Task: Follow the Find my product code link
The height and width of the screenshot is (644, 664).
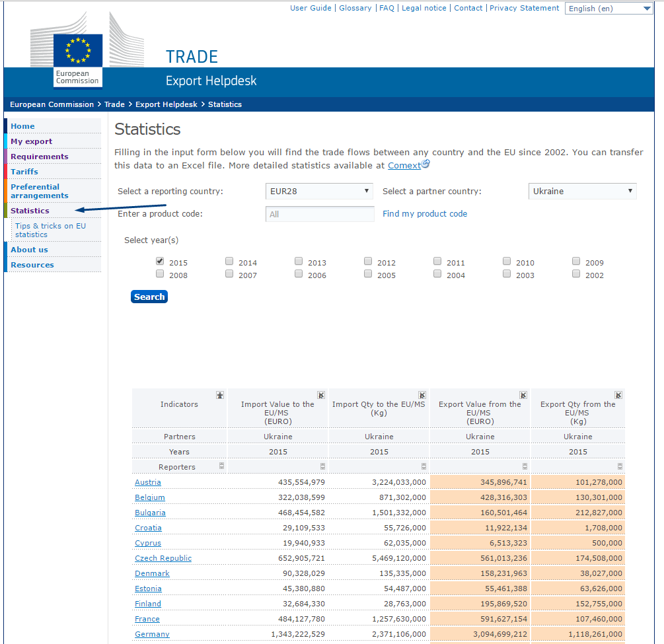Action: (x=425, y=214)
